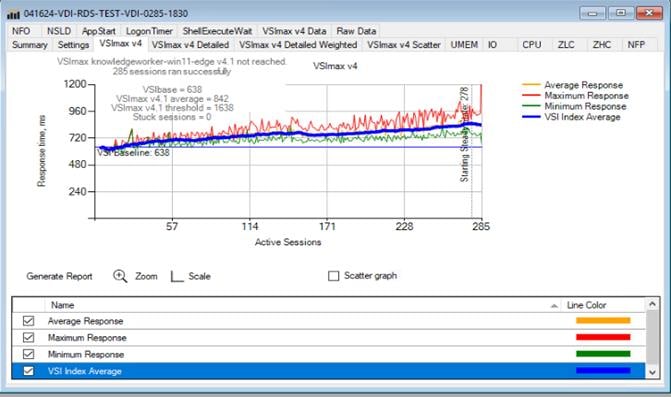Click the Active Sessions axis title
671x397 pixels.
coord(288,242)
